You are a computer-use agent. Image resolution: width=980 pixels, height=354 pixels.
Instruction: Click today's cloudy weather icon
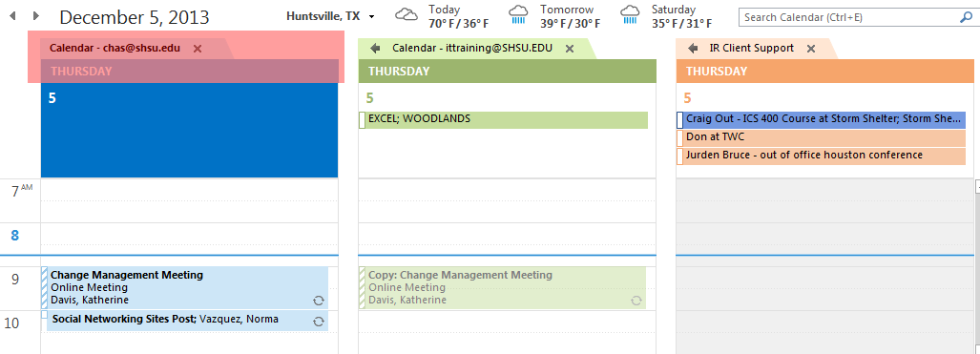(407, 15)
